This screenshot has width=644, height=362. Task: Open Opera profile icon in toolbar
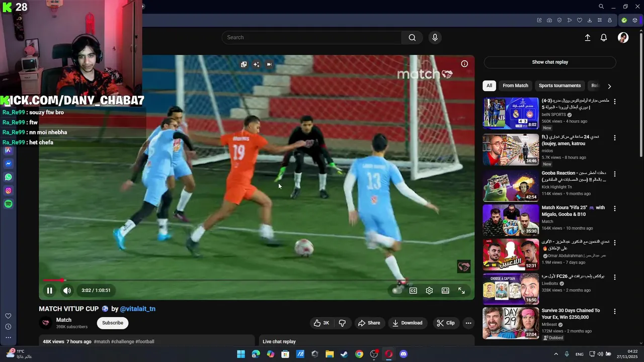point(610,20)
